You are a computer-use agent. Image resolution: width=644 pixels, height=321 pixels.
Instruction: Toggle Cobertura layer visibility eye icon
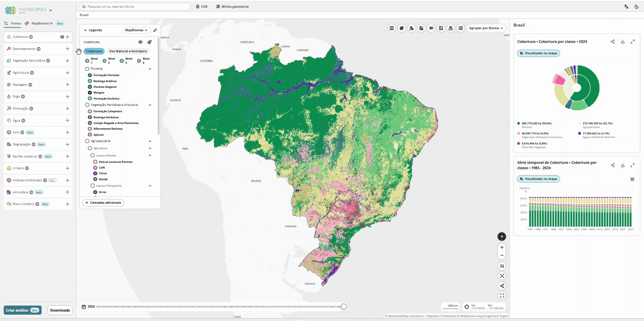[x=140, y=42]
